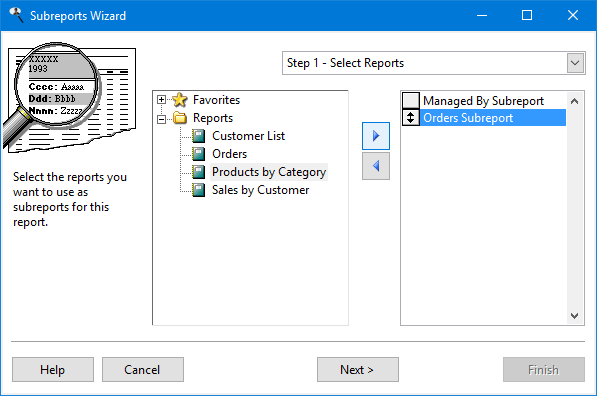Select Orders Subreport list entry

click(x=493, y=118)
